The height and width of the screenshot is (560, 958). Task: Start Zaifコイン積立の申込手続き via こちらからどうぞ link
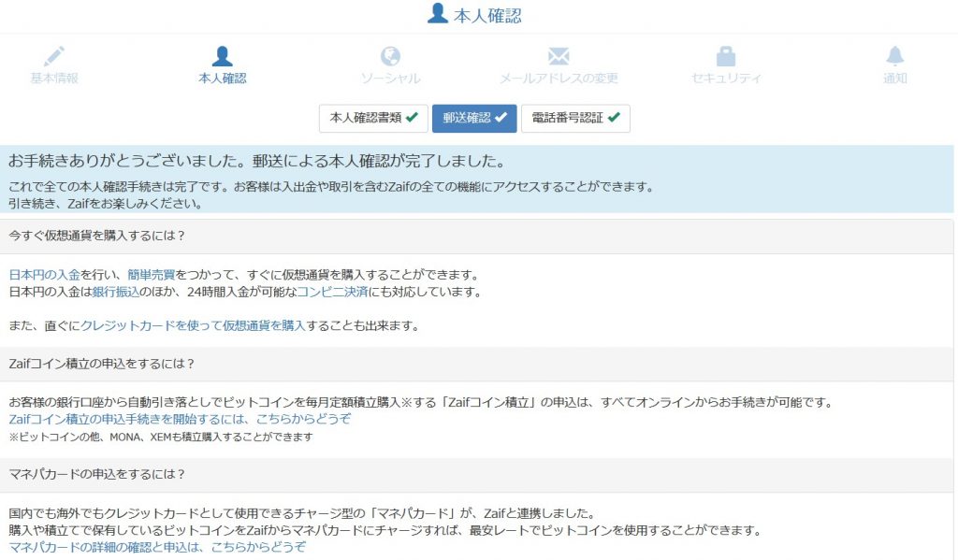pos(180,419)
